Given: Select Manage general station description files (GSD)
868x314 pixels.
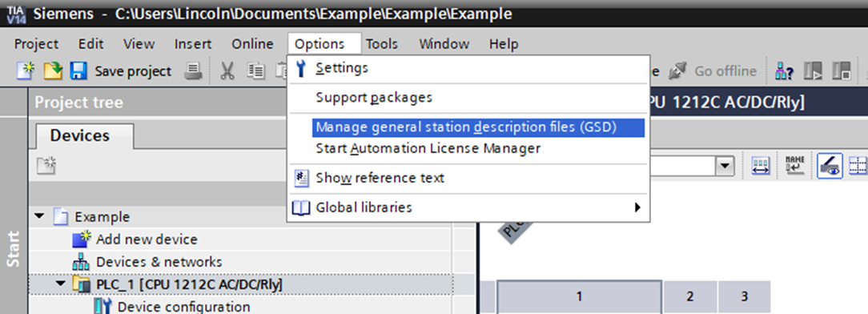Looking at the screenshot, I should click(466, 127).
